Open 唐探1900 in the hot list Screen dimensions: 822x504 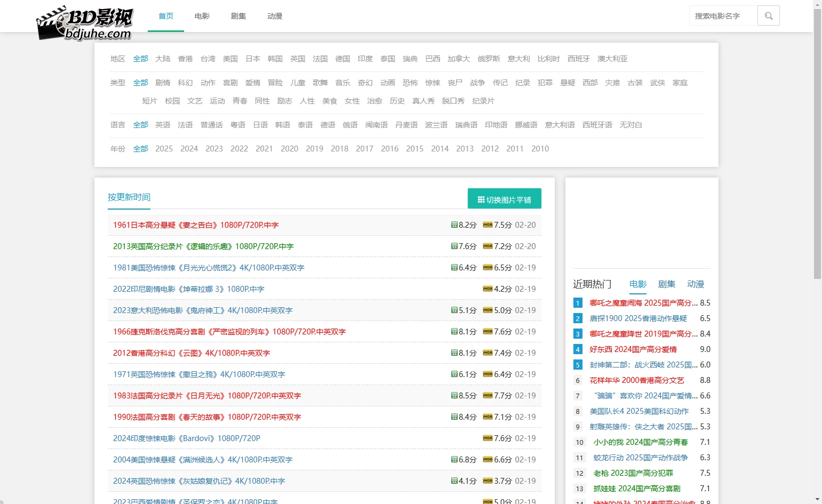pos(638,318)
